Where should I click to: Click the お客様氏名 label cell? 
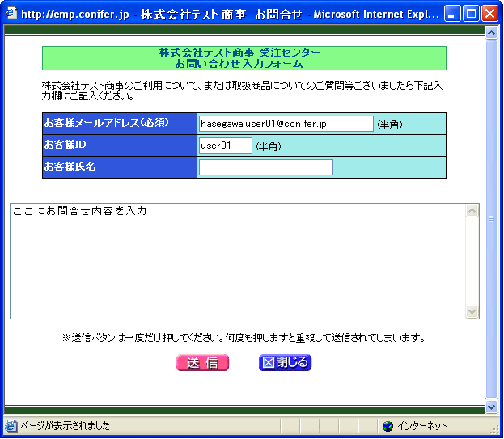pyautogui.click(x=120, y=167)
